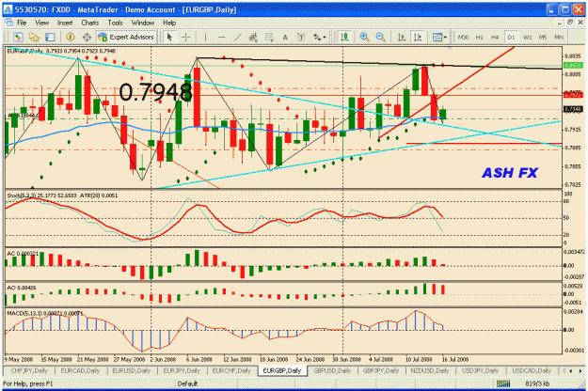
Task: Open the View menu
Action: (42, 23)
